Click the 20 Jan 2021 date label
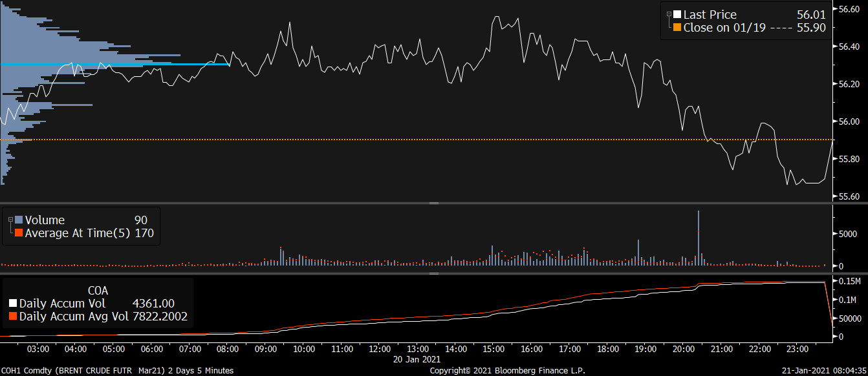868x376 pixels. (x=417, y=359)
